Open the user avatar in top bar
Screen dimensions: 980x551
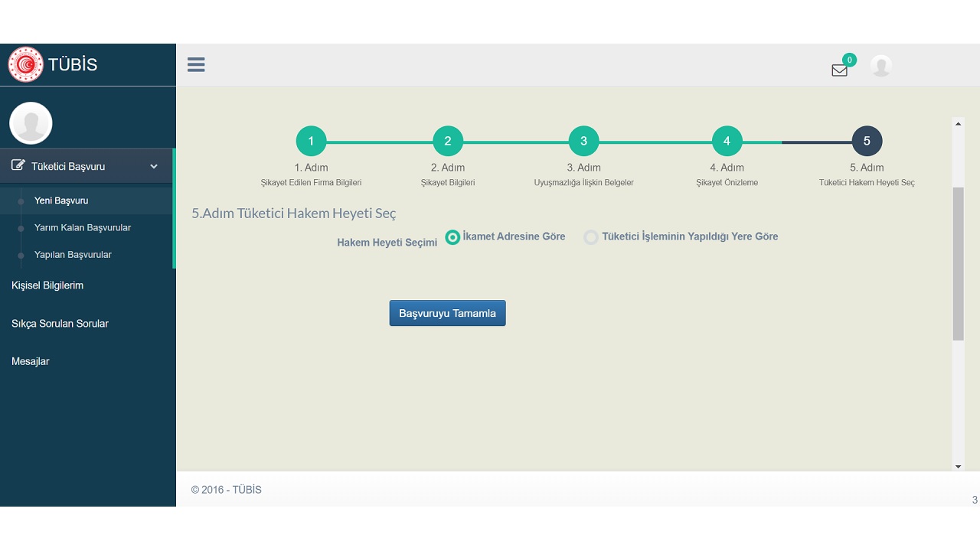coord(881,66)
